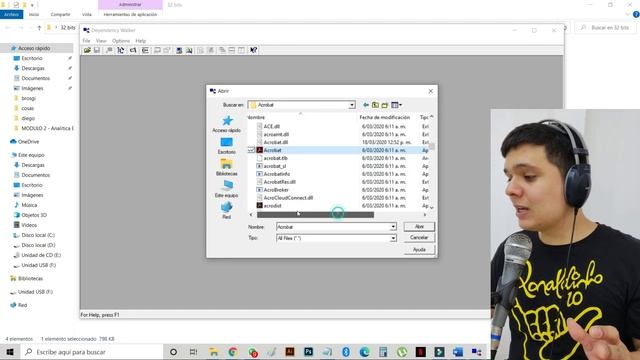Select Acceso rápido in dialog places bar
Image resolution: width=640 pixels, height=360 pixels.
pyautogui.click(x=227, y=124)
